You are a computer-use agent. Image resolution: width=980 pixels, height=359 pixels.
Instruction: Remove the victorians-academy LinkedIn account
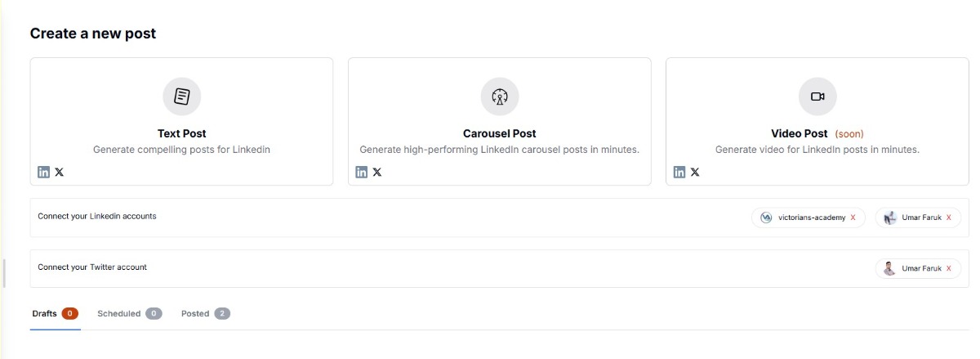tap(853, 218)
